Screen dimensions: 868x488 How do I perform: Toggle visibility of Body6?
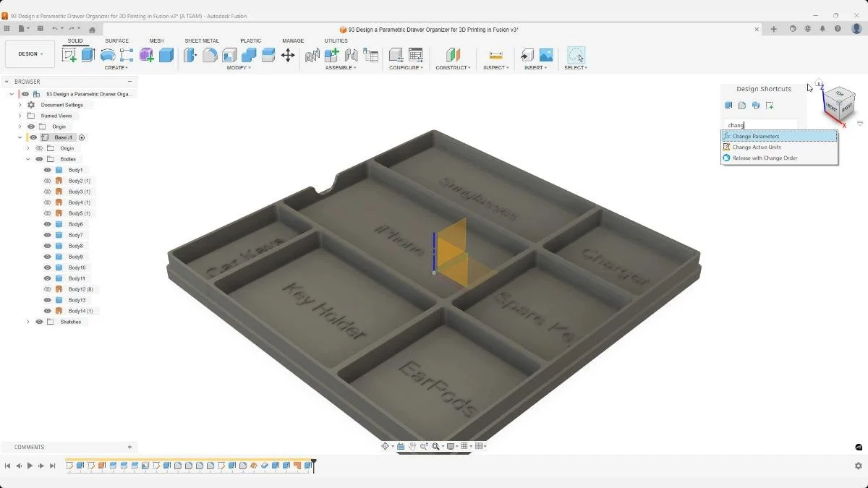(x=48, y=224)
